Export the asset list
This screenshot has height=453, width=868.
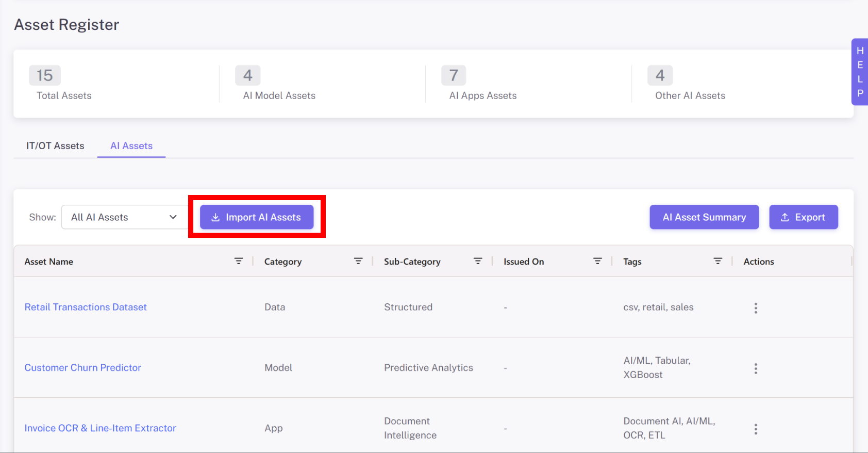[x=803, y=217]
